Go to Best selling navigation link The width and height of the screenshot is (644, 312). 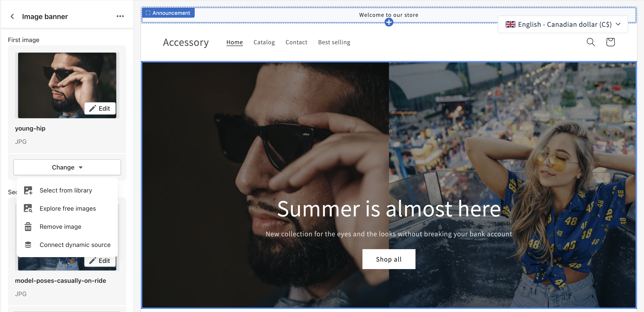(334, 42)
